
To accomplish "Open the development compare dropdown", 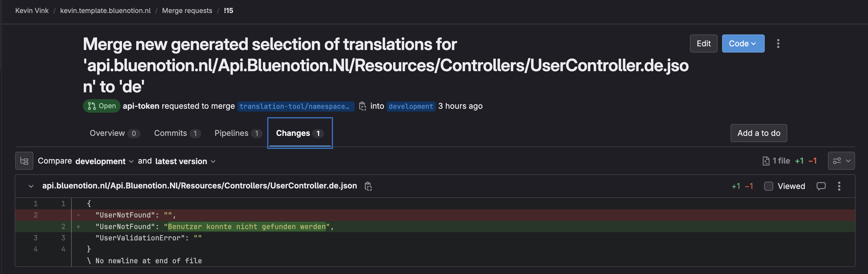I will point(104,161).
